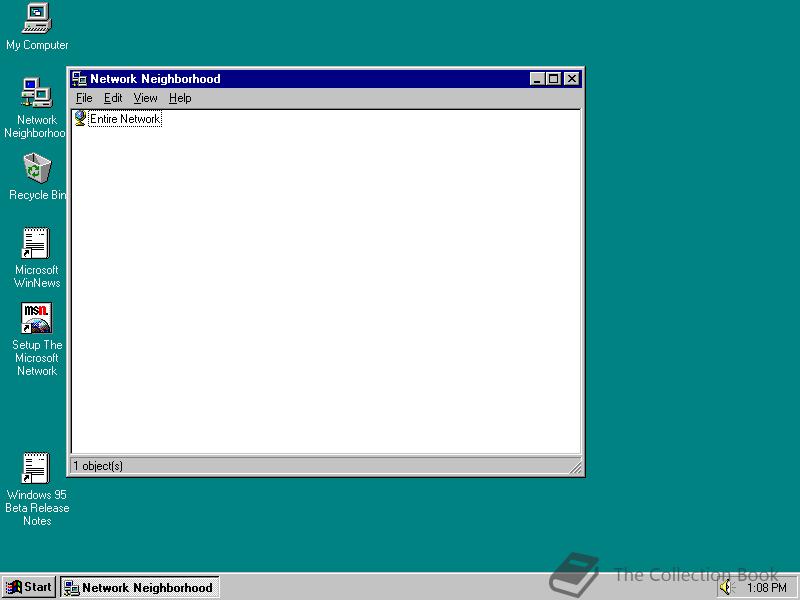This screenshot has width=800, height=600.
Task: Open the Help menu
Action: 180,98
